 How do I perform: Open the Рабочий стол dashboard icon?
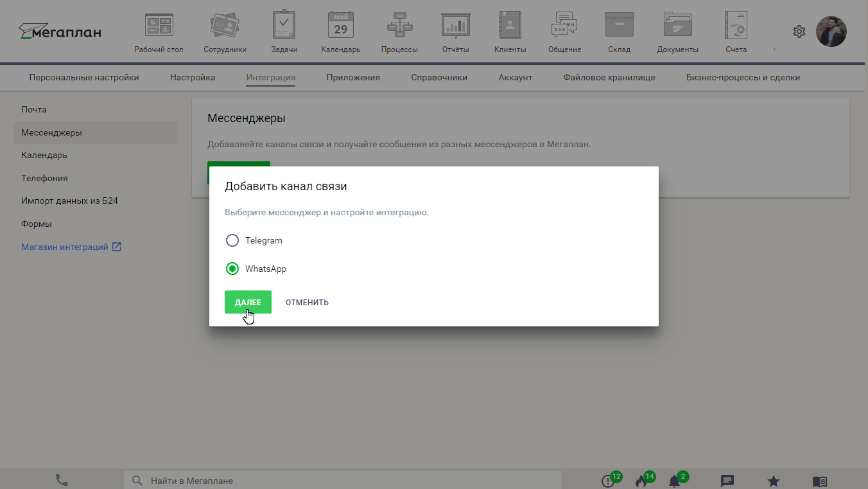159,26
